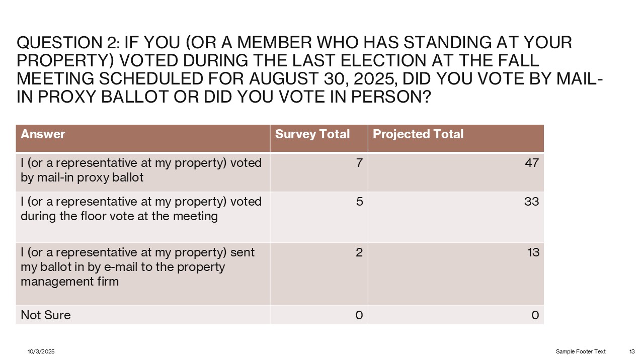Select the "Projected Total" column header
Image resolution: width=644 pixels, height=362 pixels.
[418, 134]
